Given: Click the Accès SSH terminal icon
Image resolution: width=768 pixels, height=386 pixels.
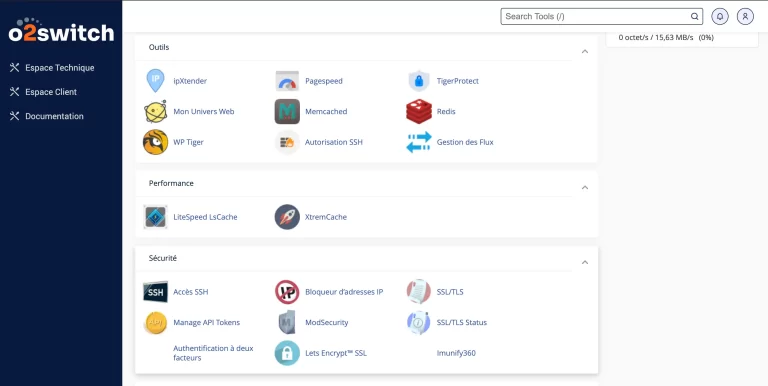Looking at the screenshot, I should tap(155, 292).
